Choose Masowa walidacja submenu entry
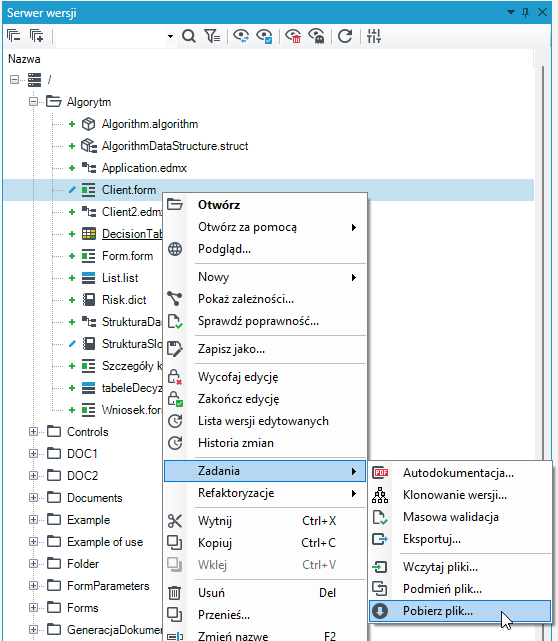The width and height of the screenshot is (558, 641). point(460,518)
